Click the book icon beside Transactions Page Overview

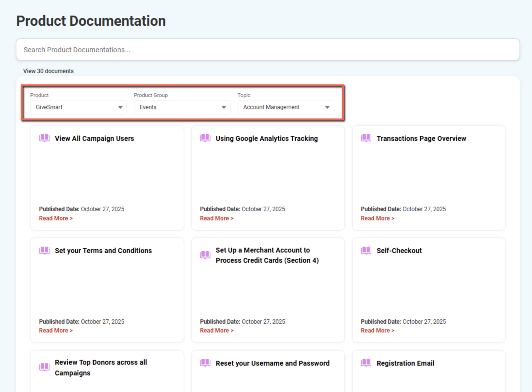366,138
